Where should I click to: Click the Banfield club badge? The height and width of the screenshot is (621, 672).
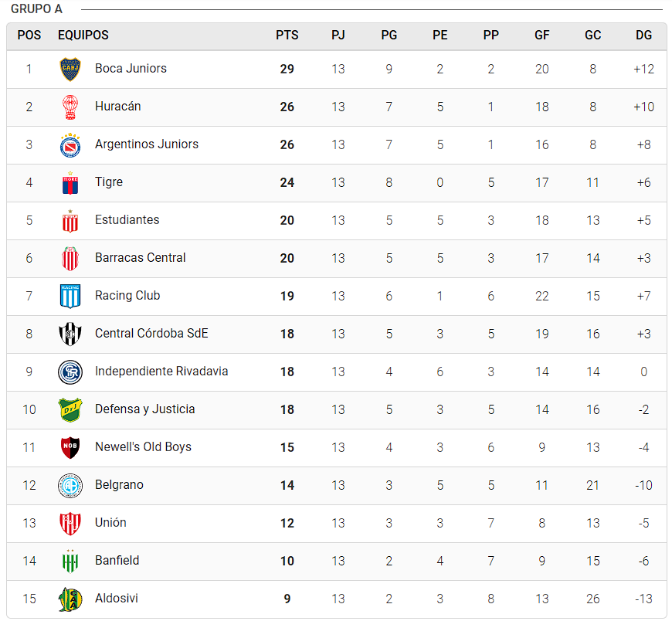(70, 561)
